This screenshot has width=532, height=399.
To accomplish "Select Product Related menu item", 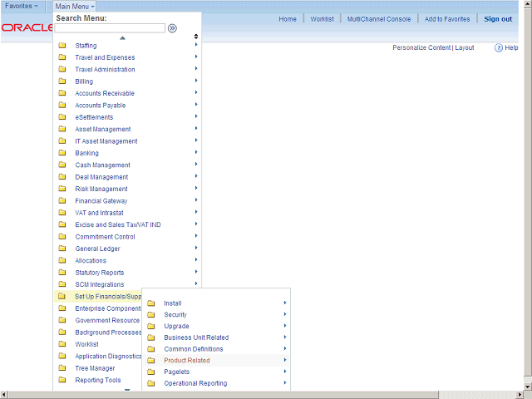I will pyautogui.click(x=186, y=361).
